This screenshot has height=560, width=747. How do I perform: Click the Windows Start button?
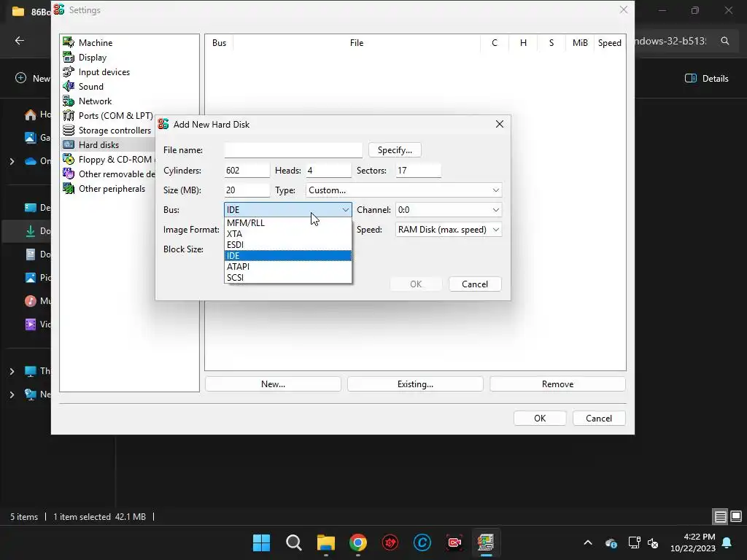(x=262, y=542)
